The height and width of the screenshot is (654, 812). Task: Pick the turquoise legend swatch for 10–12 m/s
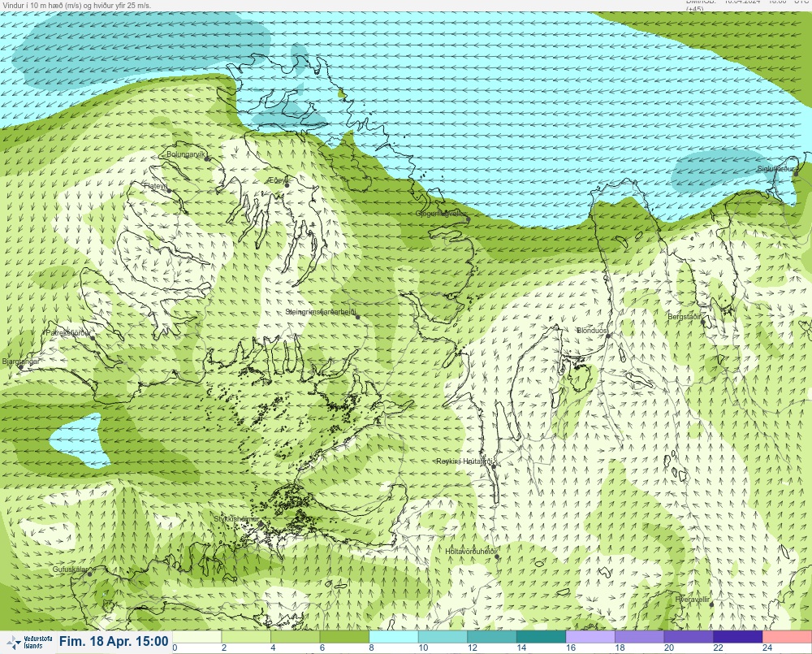pyautogui.click(x=443, y=636)
